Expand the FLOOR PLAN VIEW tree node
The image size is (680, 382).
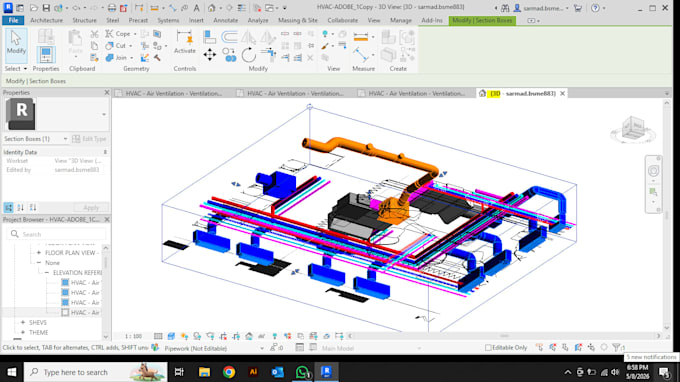[x=39, y=253]
